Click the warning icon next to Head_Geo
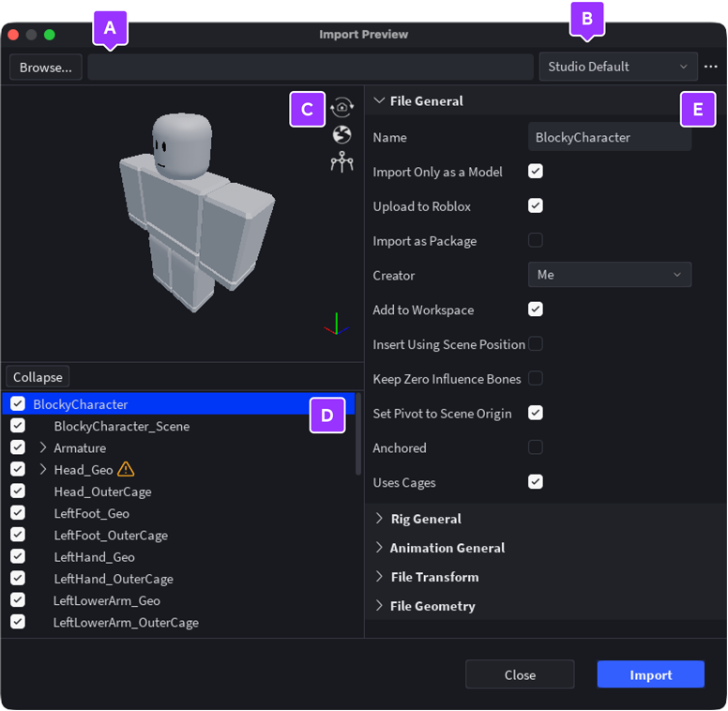The width and height of the screenshot is (728, 711). [x=126, y=469]
